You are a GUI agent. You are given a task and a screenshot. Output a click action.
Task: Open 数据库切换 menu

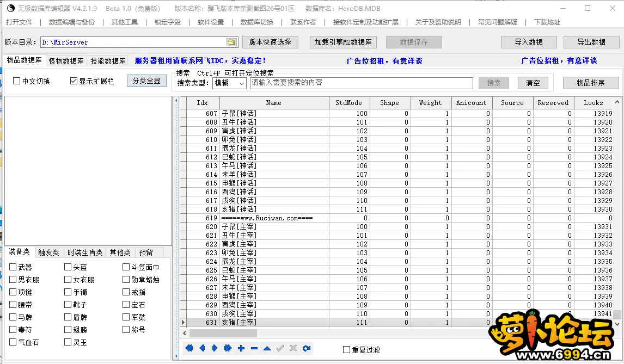click(x=257, y=22)
